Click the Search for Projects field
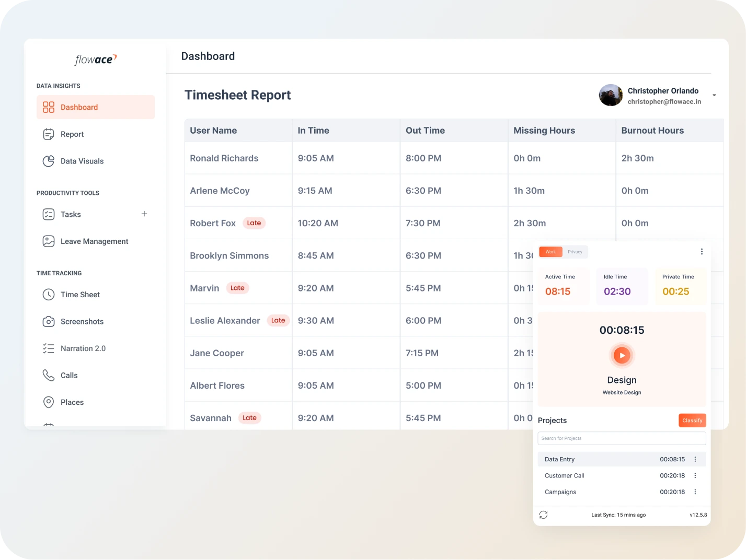The image size is (746, 560). click(622, 438)
